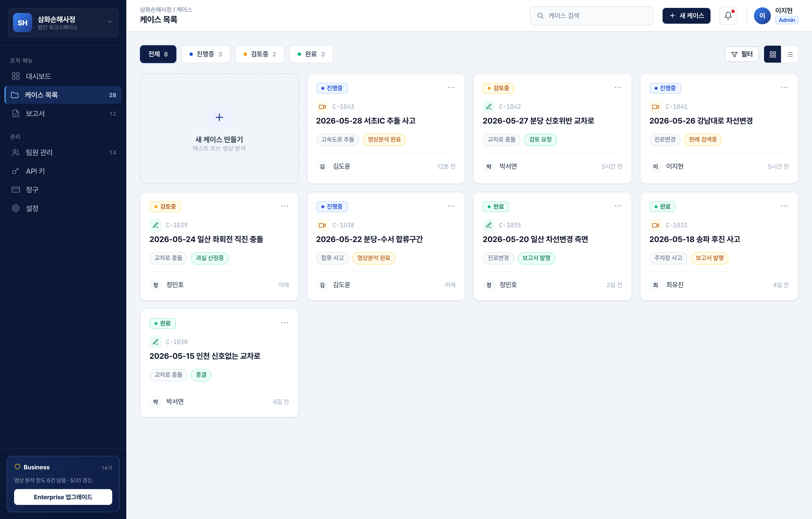Click the Enterprise 업그레이드 button
Viewport: 812px width, 519px height.
tap(63, 497)
